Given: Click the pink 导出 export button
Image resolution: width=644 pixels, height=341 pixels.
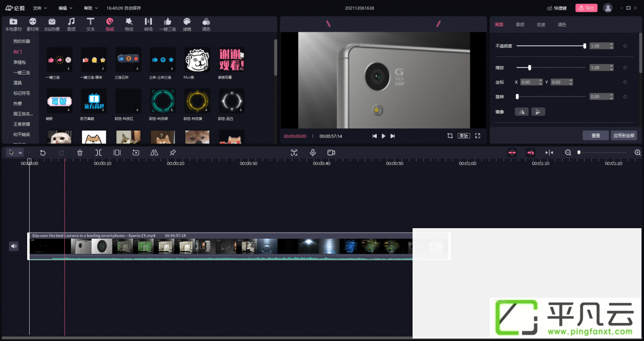Looking at the screenshot, I should pos(586,8).
